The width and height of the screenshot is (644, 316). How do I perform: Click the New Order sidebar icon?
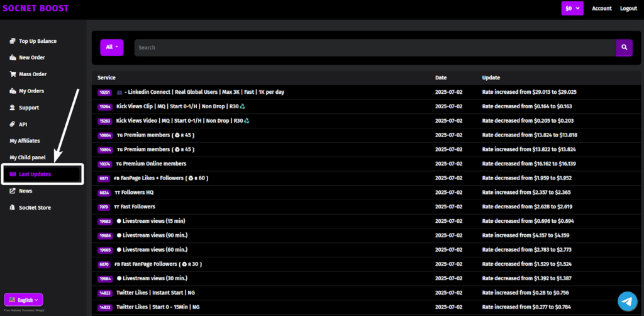coord(13,58)
